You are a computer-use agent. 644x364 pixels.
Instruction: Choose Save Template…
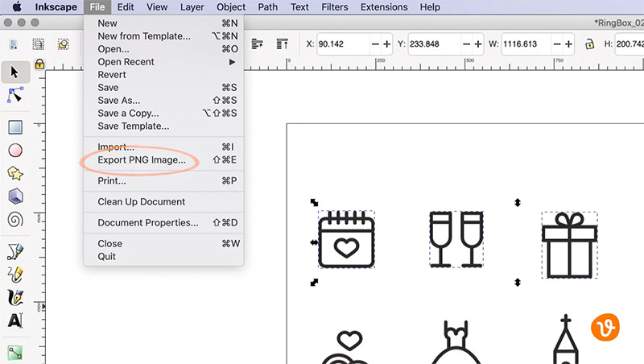pyautogui.click(x=163, y=126)
